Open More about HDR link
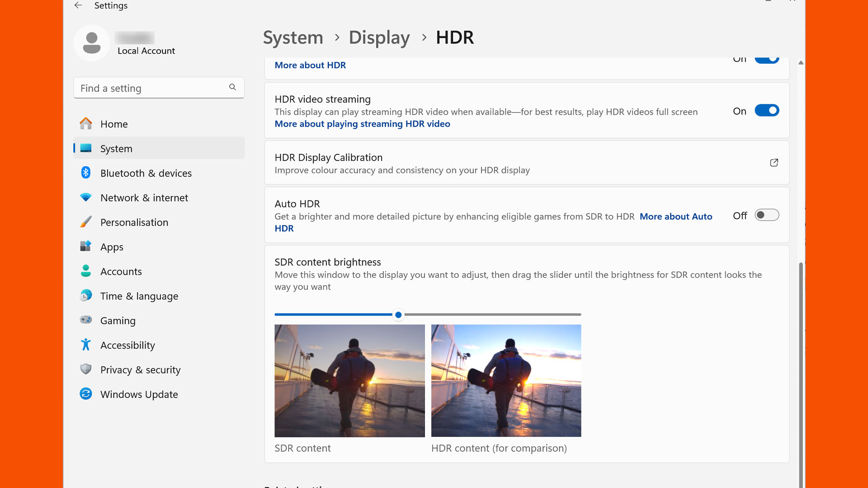This screenshot has height=488, width=868. pyautogui.click(x=310, y=65)
